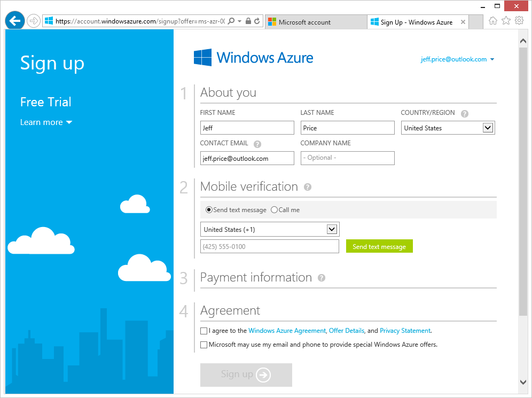Open the browser home icon
The image size is (532, 398).
point(492,21)
